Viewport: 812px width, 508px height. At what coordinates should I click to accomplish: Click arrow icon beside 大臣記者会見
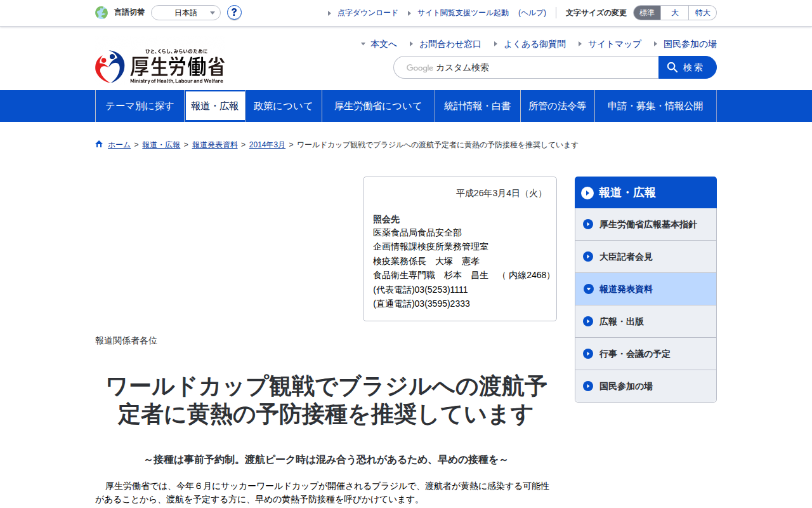tap(588, 257)
